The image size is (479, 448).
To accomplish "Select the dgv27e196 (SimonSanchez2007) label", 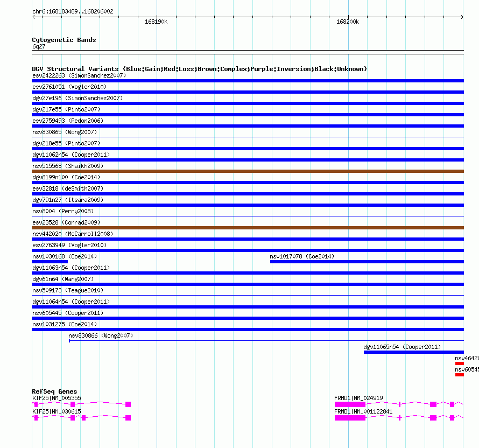I will coord(78,98).
